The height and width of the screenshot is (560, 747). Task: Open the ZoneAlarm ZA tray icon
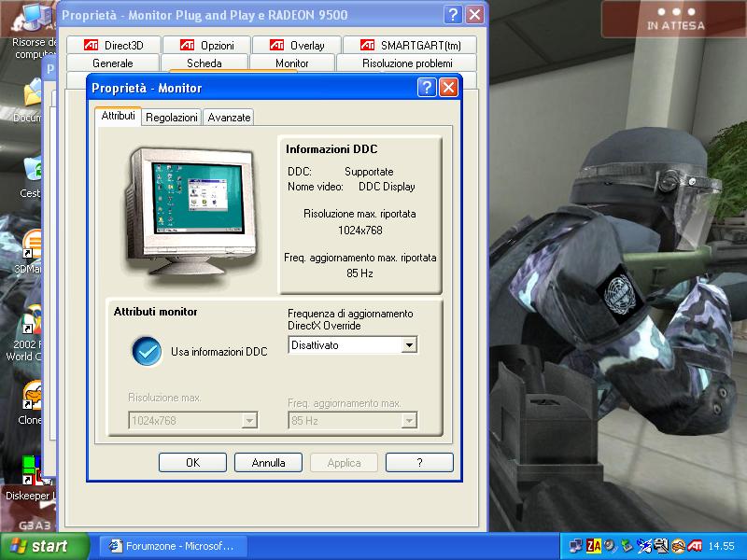593,546
